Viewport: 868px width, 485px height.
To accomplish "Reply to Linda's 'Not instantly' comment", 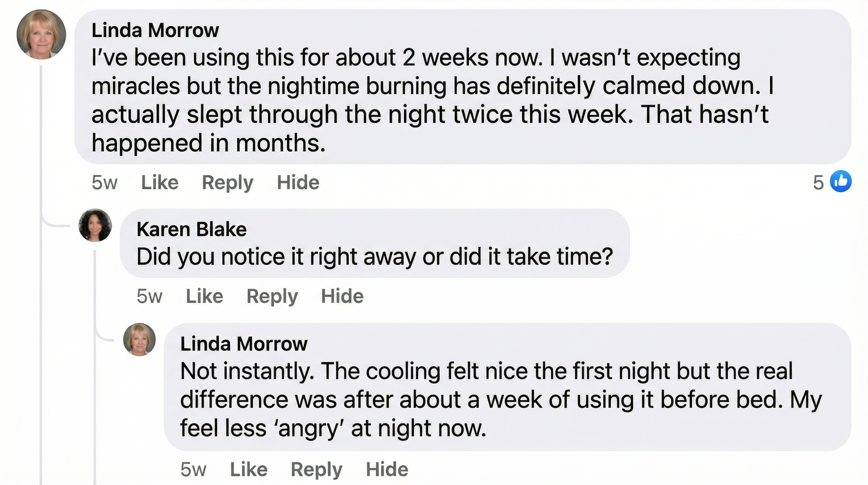I will tap(316, 470).
